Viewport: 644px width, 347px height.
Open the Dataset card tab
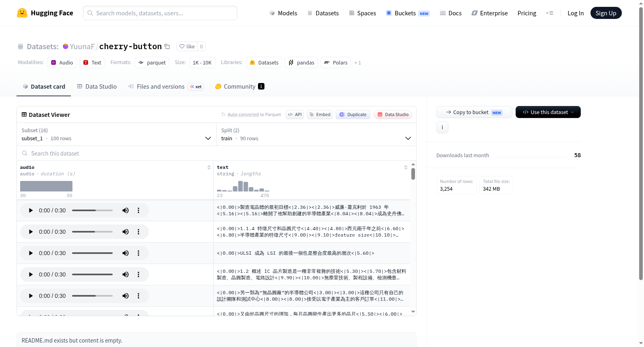coord(43,87)
